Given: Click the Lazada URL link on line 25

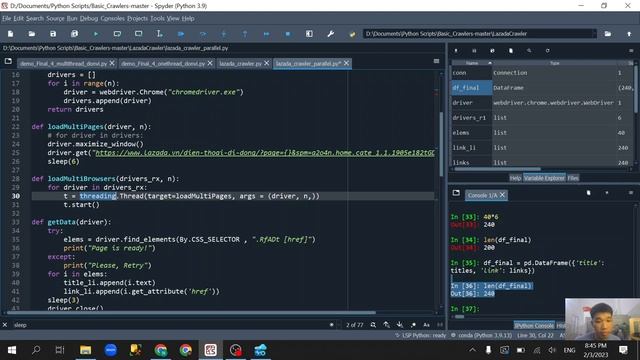Looking at the screenshot, I should (264, 153).
